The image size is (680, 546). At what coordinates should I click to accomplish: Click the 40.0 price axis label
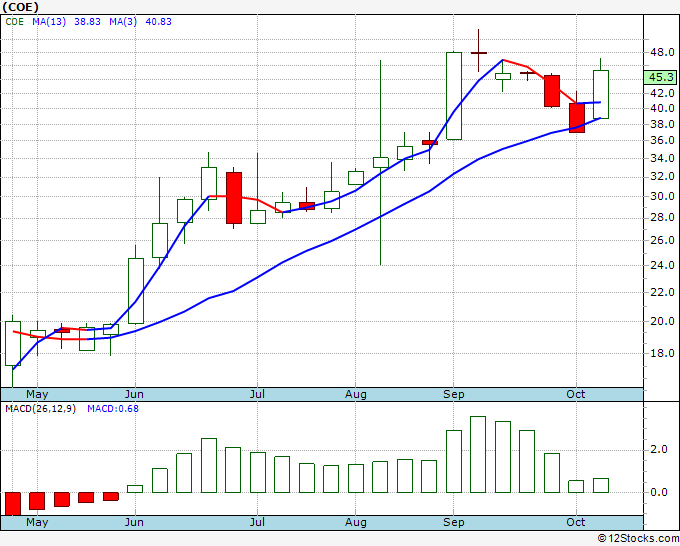pos(662,108)
